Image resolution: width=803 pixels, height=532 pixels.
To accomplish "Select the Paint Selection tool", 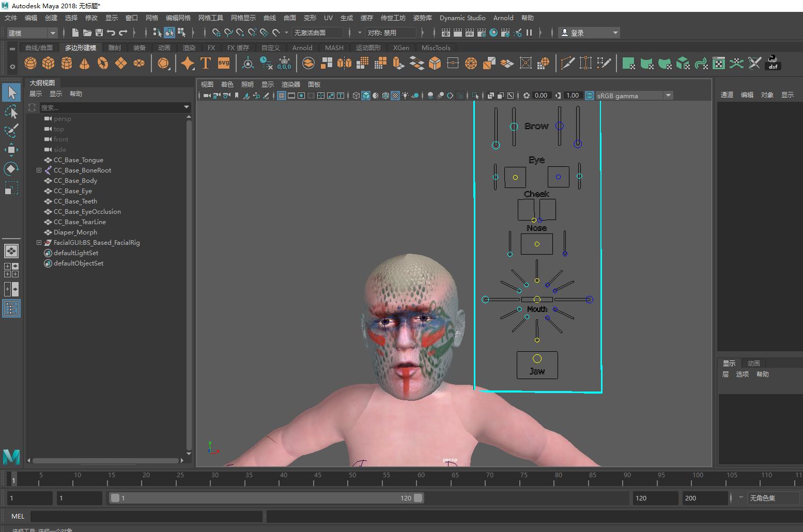I will [x=11, y=131].
